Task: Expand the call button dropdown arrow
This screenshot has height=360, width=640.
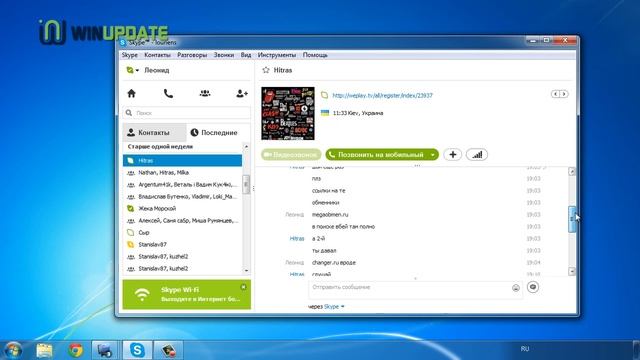Action: tap(433, 155)
